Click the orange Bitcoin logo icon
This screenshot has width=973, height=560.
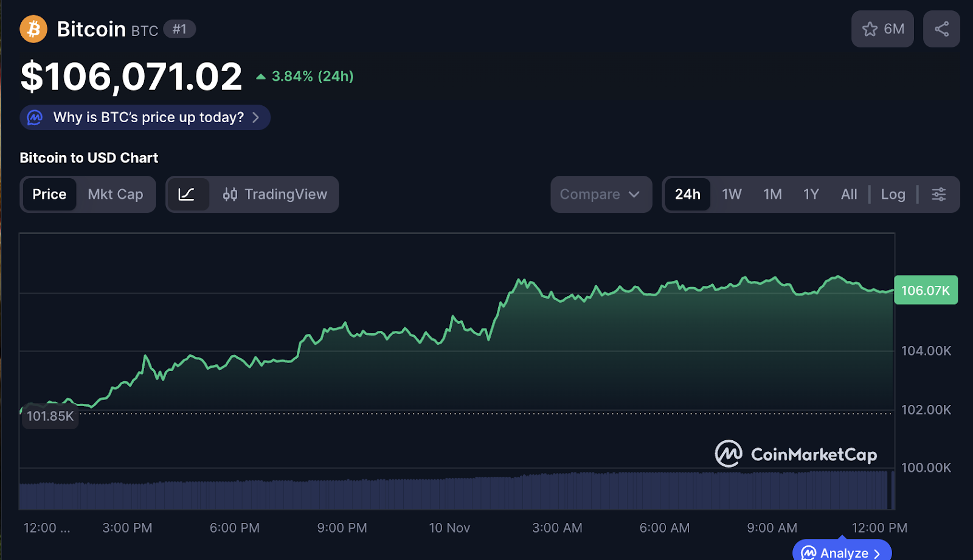[x=33, y=29]
